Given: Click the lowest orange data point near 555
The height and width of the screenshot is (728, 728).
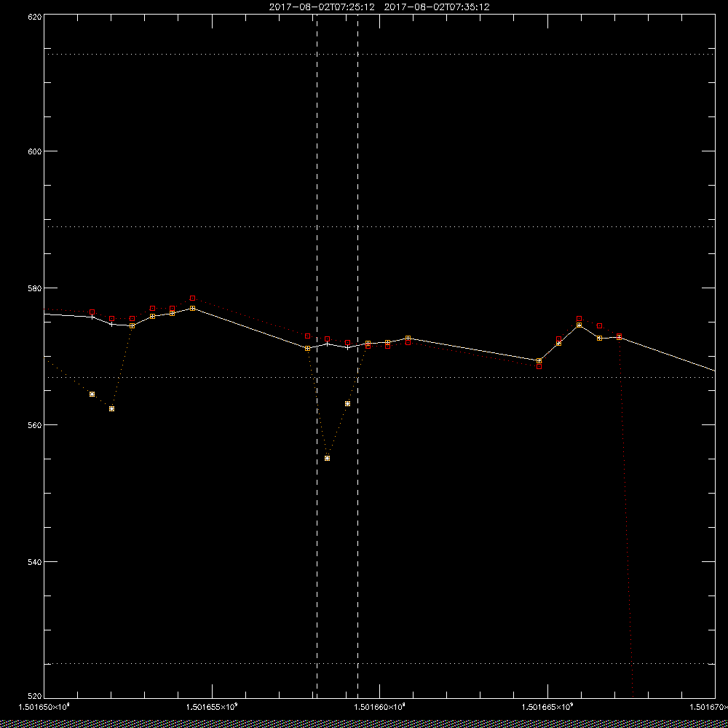Looking at the screenshot, I should click(x=328, y=458).
